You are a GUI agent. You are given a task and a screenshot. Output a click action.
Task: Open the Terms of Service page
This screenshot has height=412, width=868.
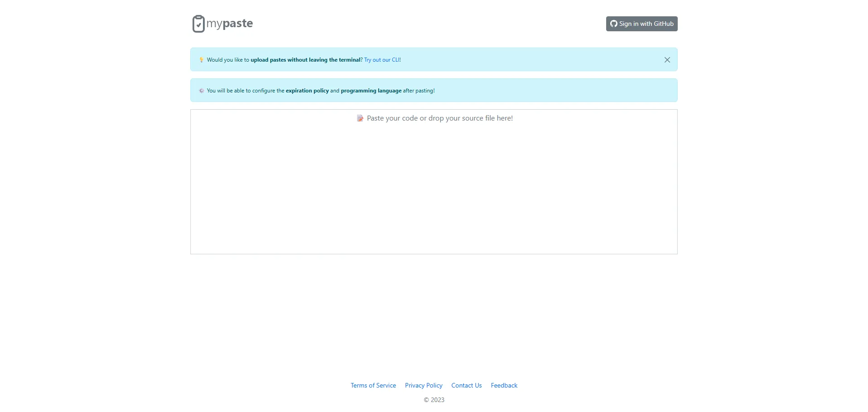tap(373, 385)
